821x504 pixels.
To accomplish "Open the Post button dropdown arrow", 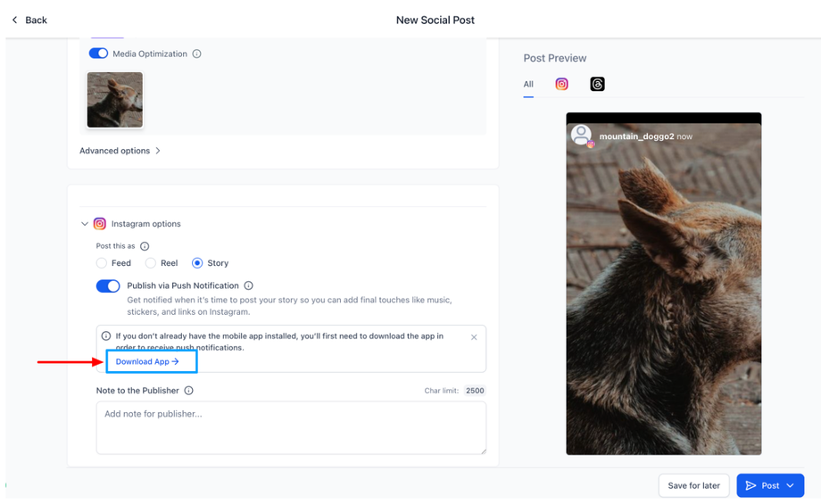I will tap(791, 485).
